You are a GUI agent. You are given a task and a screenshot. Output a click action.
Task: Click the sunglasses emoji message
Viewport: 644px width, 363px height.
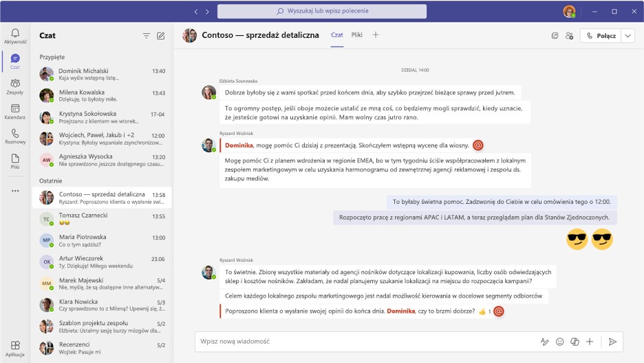point(590,239)
